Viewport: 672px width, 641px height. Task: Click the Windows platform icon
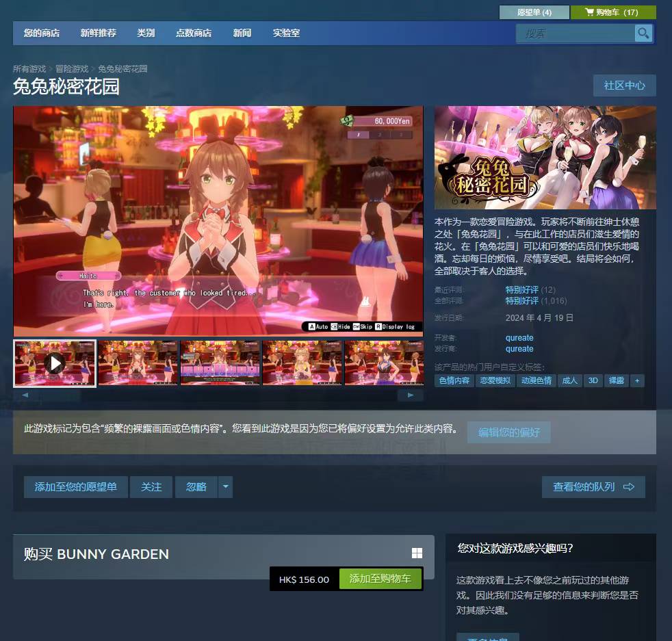(x=417, y=553)
